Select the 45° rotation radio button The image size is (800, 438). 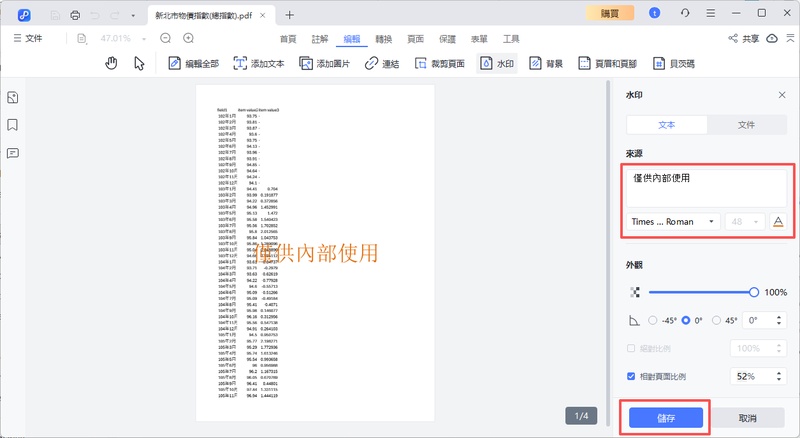pyautogui.click(x=716, y=321)
